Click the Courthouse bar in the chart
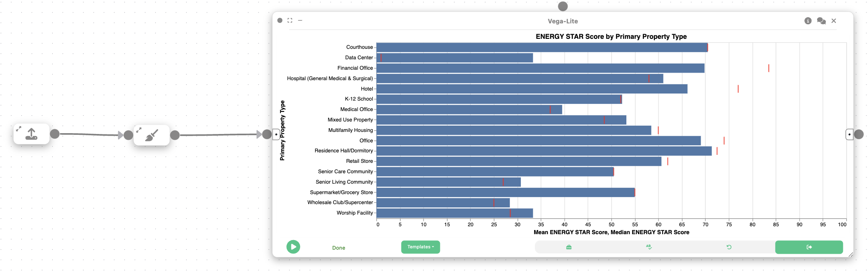This screenshot has height=273, width=868. point(542,47)
